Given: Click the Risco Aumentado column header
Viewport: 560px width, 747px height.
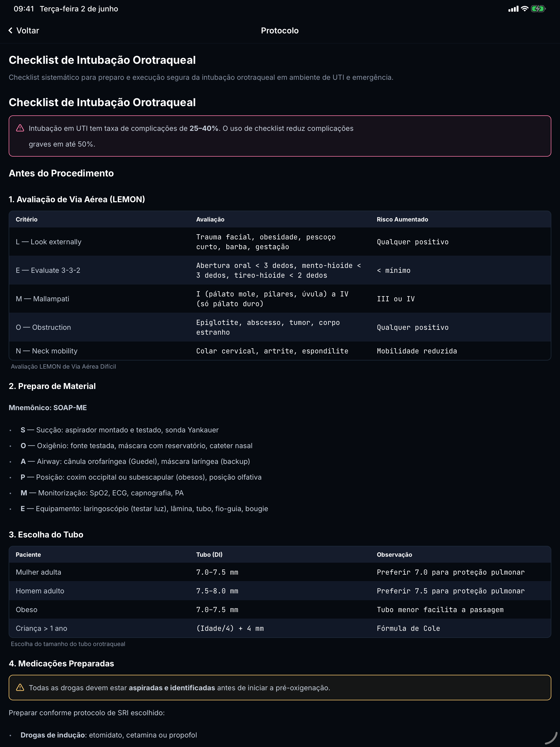Looking at the screenshot, I should (402, 220).
